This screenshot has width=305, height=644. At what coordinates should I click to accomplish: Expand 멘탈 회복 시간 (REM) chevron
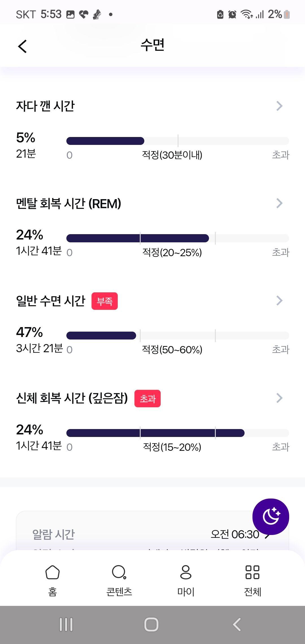point(279,203)
